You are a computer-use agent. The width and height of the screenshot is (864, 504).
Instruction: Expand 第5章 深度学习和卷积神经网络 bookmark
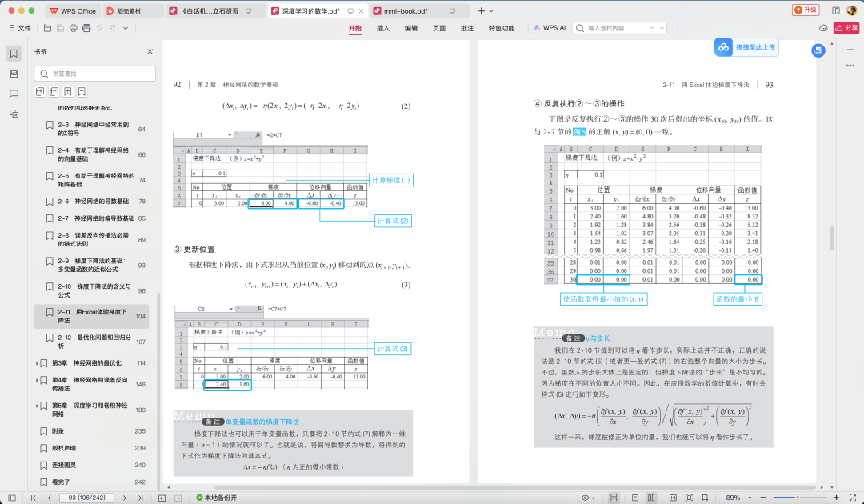[37, 406]
